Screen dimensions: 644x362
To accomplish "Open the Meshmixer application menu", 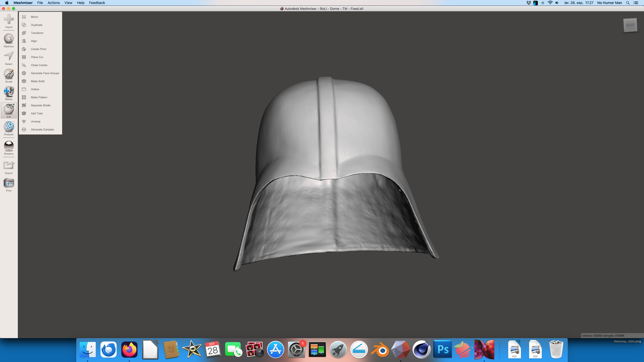I will pos(23,3).
